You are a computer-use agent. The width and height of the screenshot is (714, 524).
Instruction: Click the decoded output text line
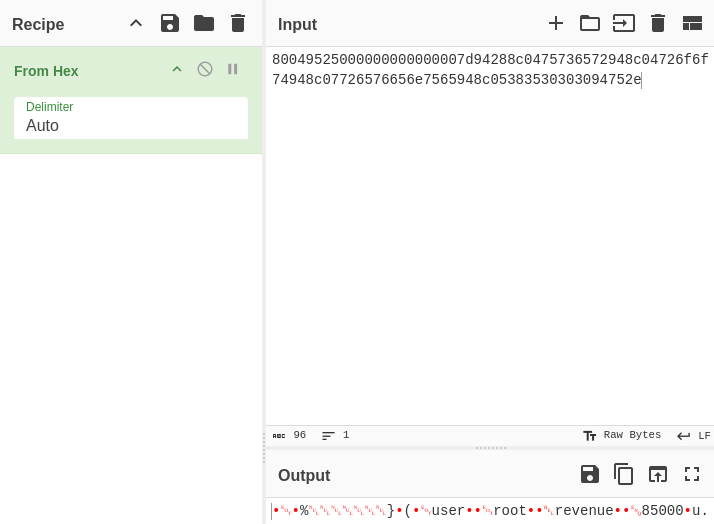490,511
